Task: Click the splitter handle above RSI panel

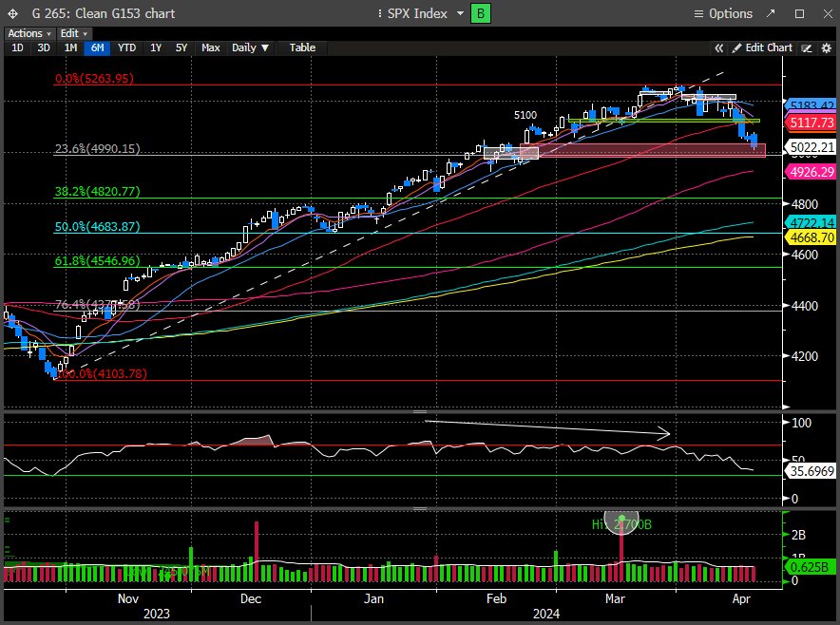Action: pyautogui.click(x=420, y=412)
